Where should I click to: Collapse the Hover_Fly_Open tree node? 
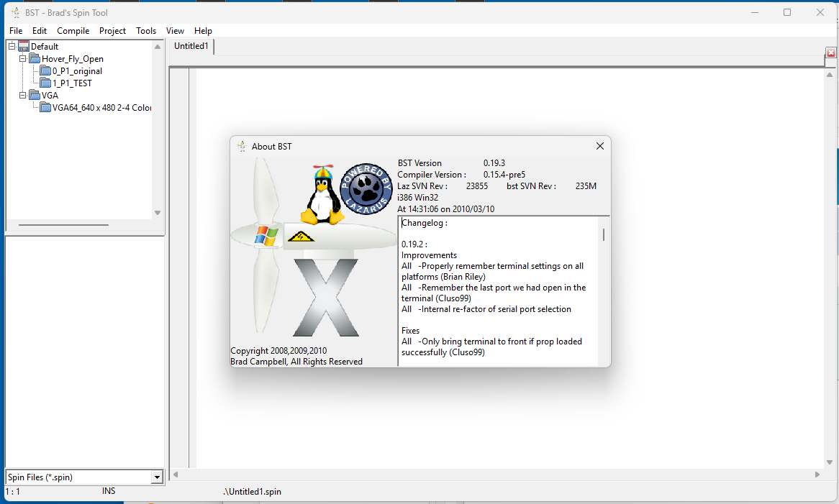23,59
